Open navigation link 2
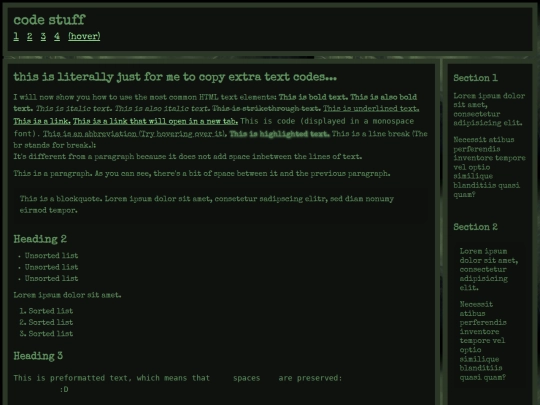Image resolution: width=540 pixels, height=405 pixels. (30, 37)
